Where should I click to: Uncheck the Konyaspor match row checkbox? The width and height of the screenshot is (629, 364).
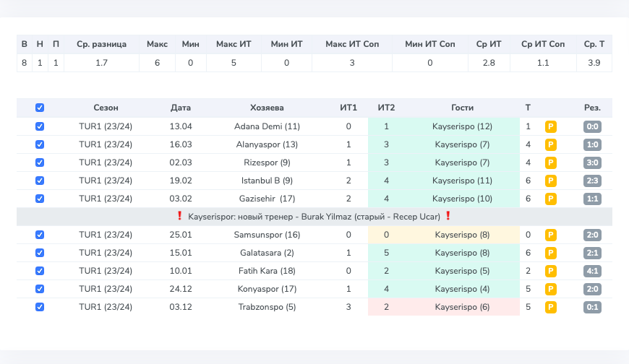(x=40, y=289)
